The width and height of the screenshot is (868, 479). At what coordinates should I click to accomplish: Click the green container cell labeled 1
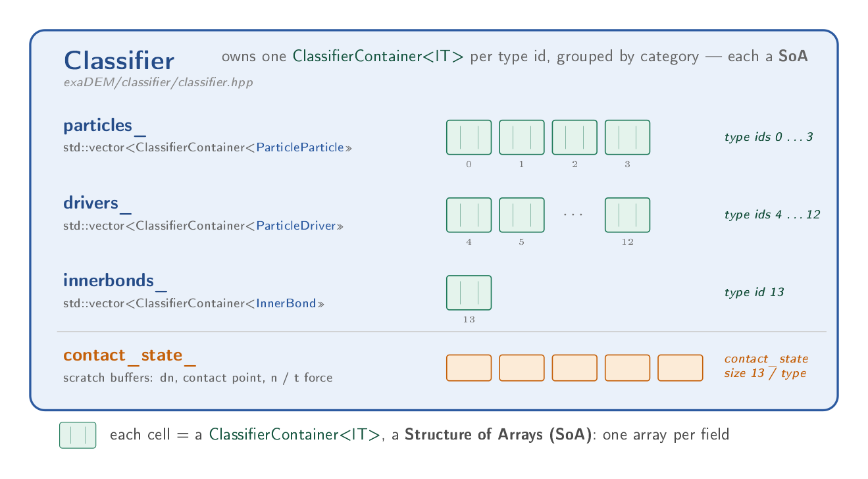click(x=522, y=138)
